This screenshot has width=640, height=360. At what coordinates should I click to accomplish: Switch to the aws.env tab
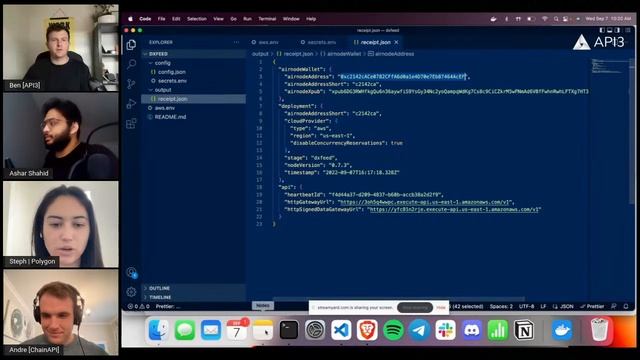(x=265, y=42)
